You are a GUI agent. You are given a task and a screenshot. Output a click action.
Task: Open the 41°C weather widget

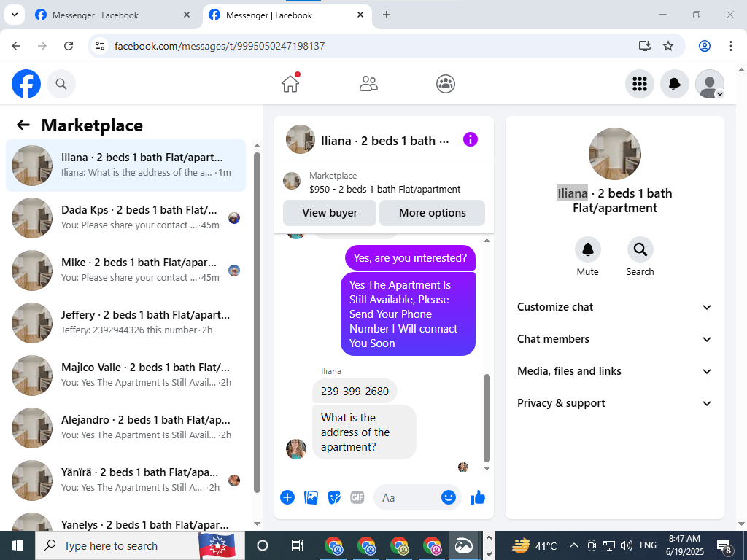coord(534,545)
